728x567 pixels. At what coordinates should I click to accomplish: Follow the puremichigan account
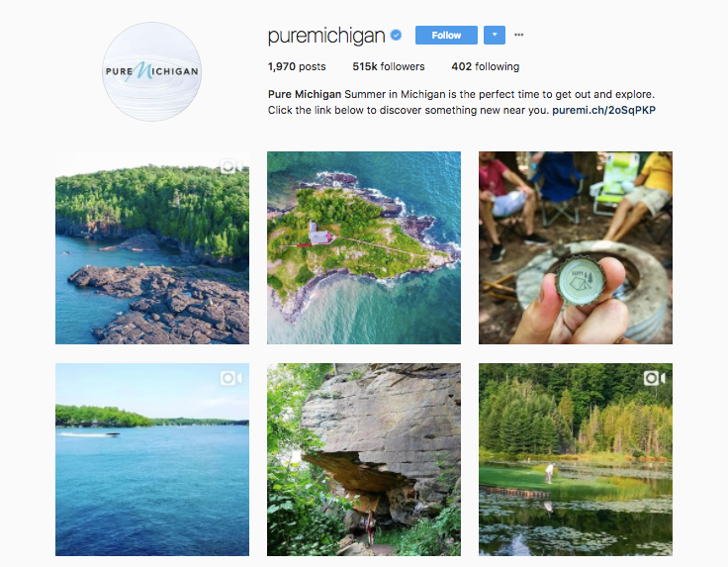point(446,36)
